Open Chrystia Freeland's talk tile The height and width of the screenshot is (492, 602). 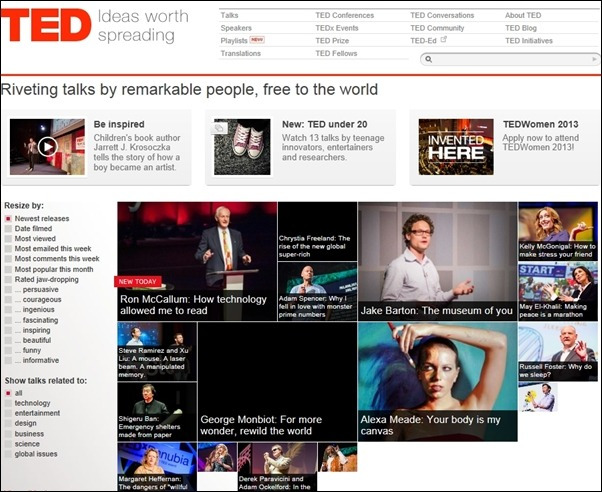click(x=317, y=231)
